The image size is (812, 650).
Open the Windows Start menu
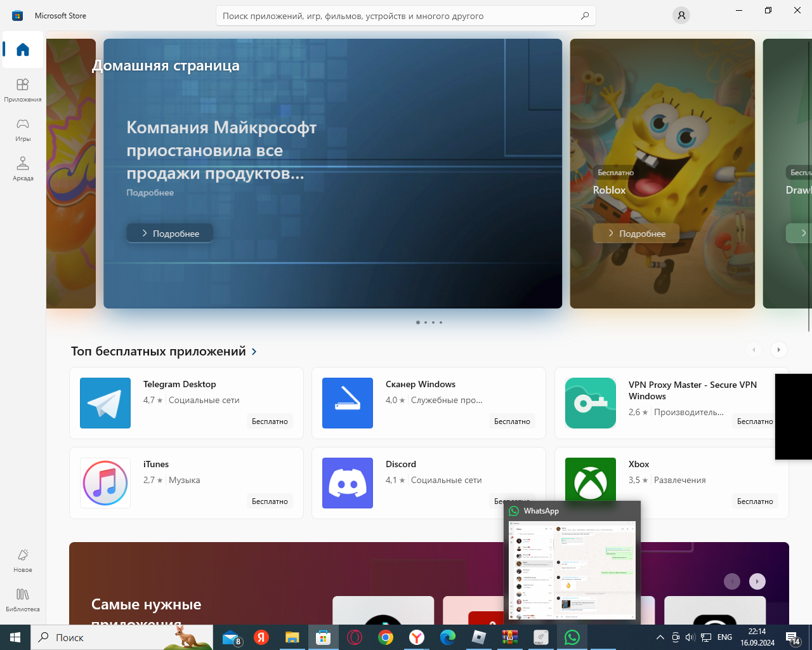click(x=15, y=637)
